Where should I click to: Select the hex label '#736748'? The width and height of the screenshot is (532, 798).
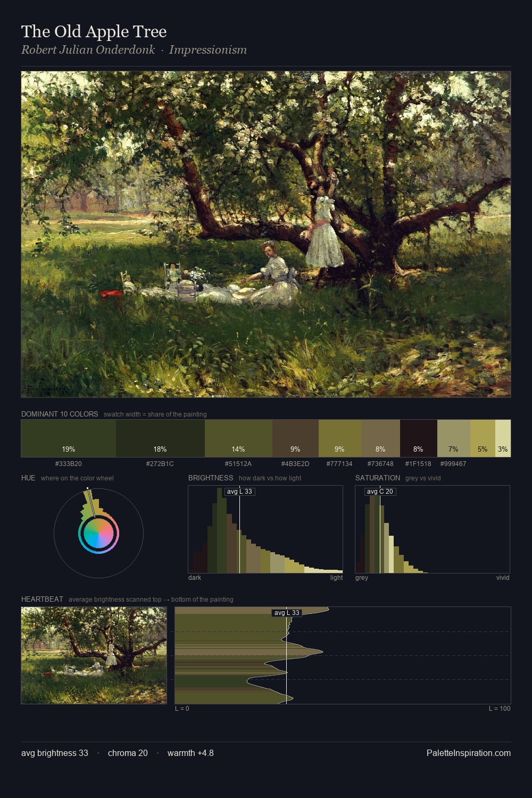tap(380, 464)
